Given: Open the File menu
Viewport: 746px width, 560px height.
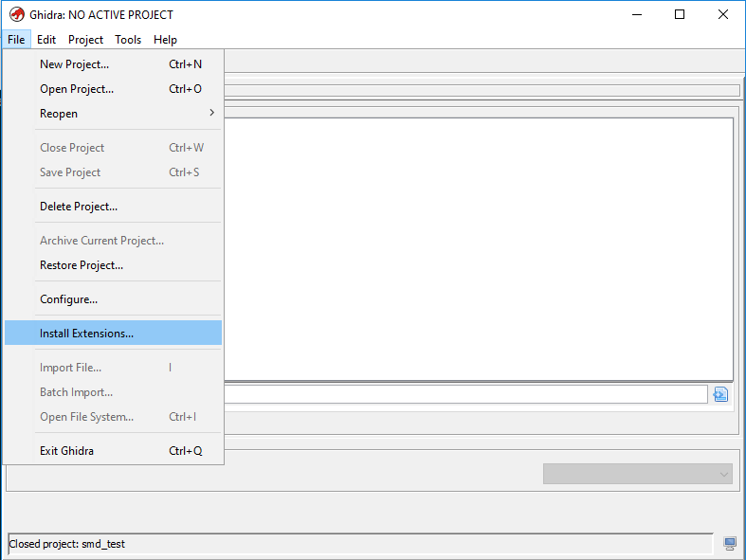Looking at the screenshot, I should click(16, 40).
